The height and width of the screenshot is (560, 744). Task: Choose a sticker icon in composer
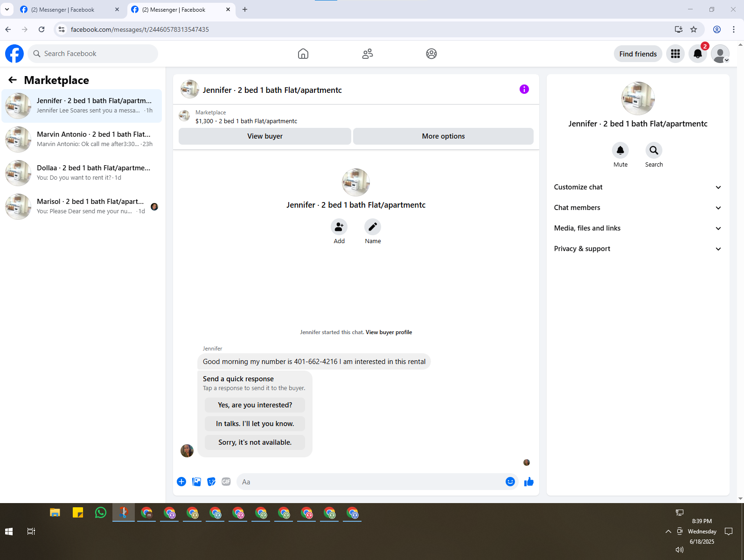211,482
